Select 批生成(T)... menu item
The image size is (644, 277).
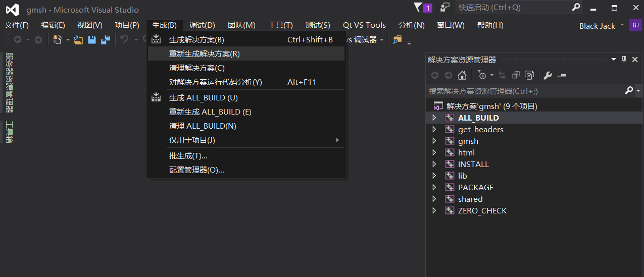246,156
